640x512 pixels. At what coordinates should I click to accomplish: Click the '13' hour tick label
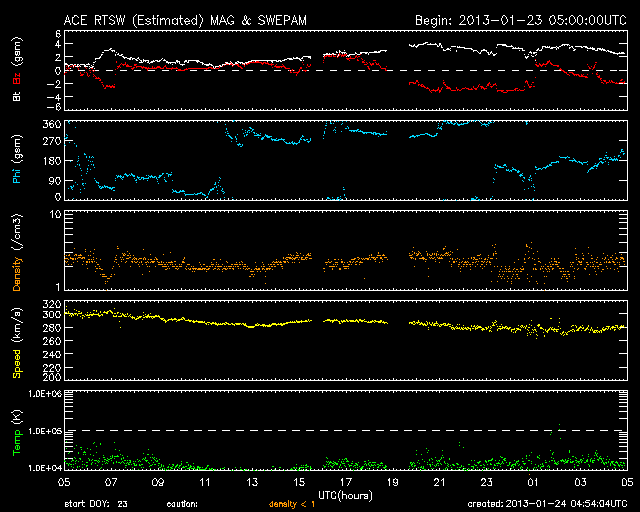click(252, 482)
